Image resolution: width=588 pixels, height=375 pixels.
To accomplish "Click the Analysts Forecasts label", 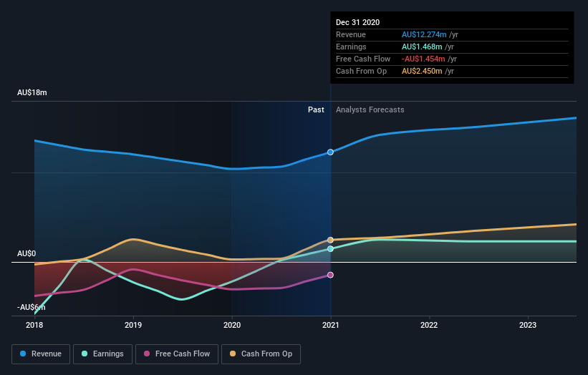I will click(x=370, y=109).
